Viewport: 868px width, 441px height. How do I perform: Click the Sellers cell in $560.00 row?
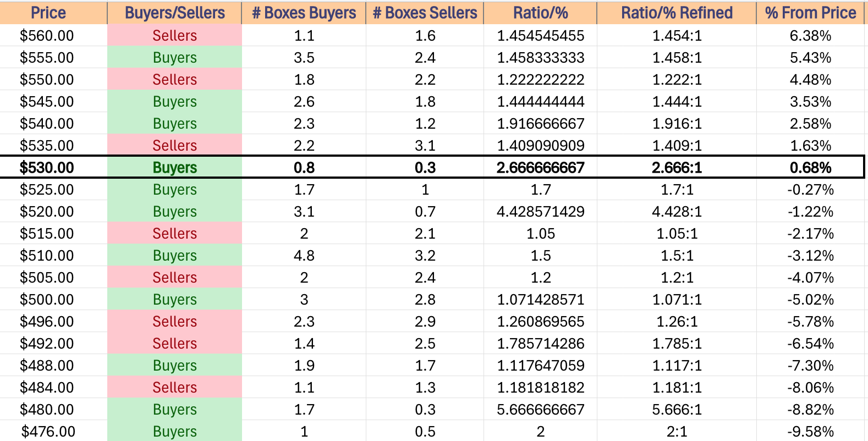pyautogui.click(x=174, y=35)
